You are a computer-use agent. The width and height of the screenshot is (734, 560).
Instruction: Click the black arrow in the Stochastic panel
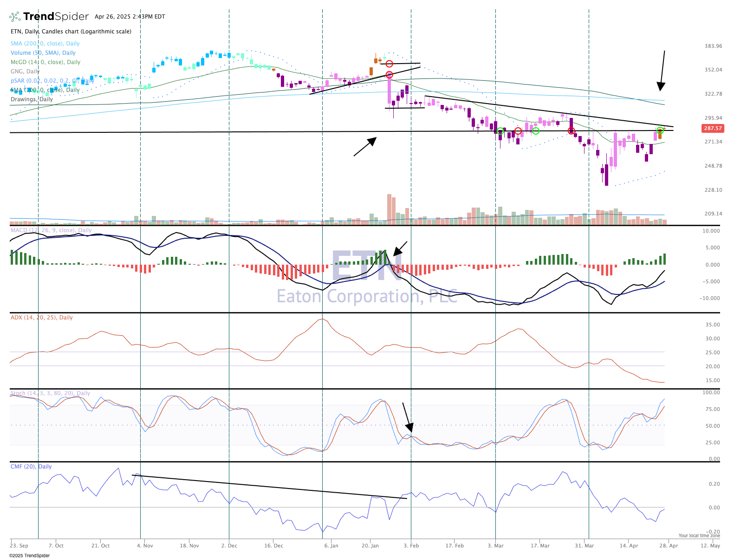407,417
